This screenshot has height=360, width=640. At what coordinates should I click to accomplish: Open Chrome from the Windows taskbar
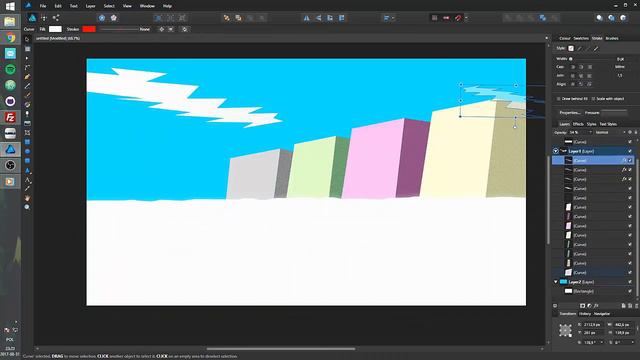point(10,38)
